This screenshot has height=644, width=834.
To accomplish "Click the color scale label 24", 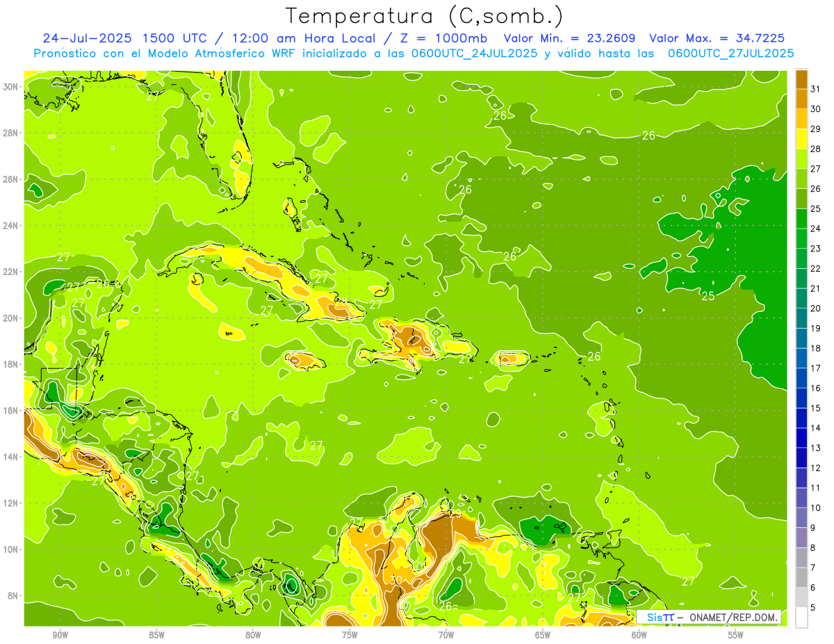I will pyautogui.click(x=816, y=229).
